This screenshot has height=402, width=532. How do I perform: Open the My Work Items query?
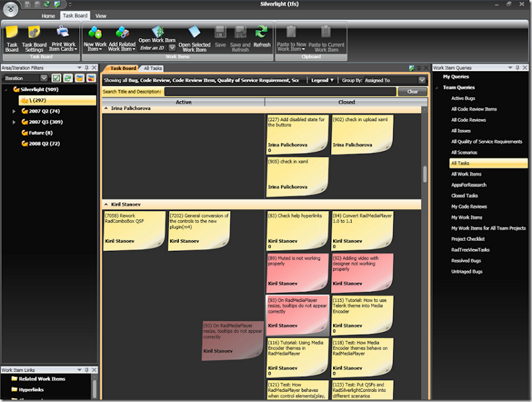tap(467, 217)
